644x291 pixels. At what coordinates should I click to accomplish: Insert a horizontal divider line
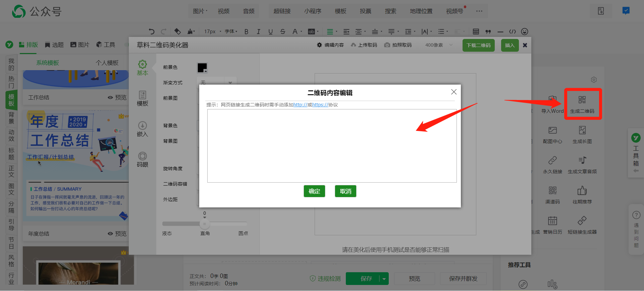(x=500, y=32)
